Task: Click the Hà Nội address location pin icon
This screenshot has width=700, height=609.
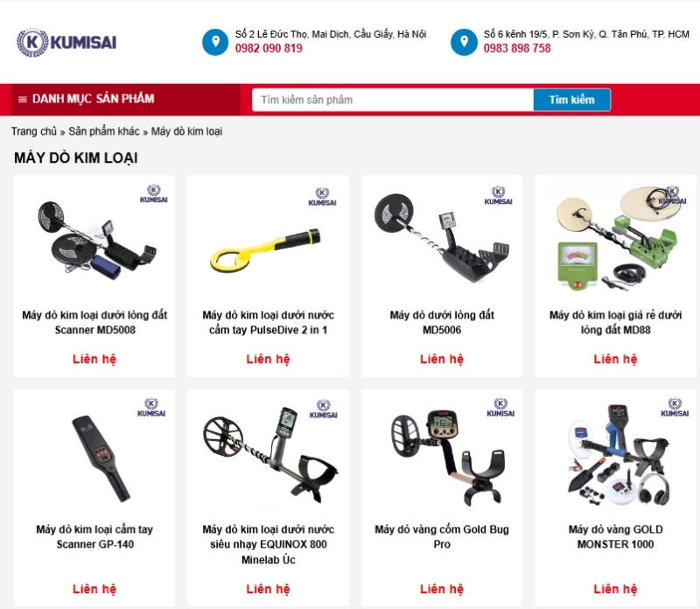Action: (x=215, y=42)
